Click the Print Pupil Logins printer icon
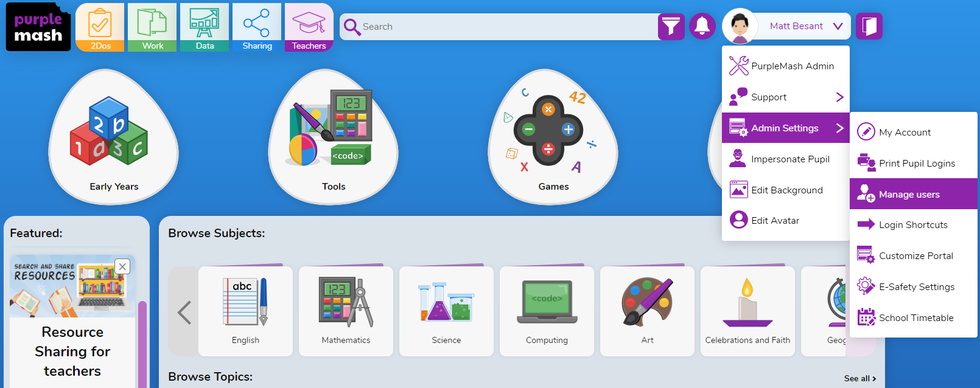Image resolution: width=980 pixels, height=388 pixels. click(x=866, y=162)
